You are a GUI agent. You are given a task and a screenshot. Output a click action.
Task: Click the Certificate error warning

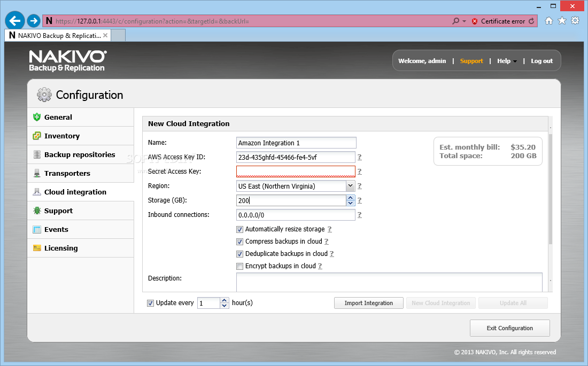coord(498,21)
